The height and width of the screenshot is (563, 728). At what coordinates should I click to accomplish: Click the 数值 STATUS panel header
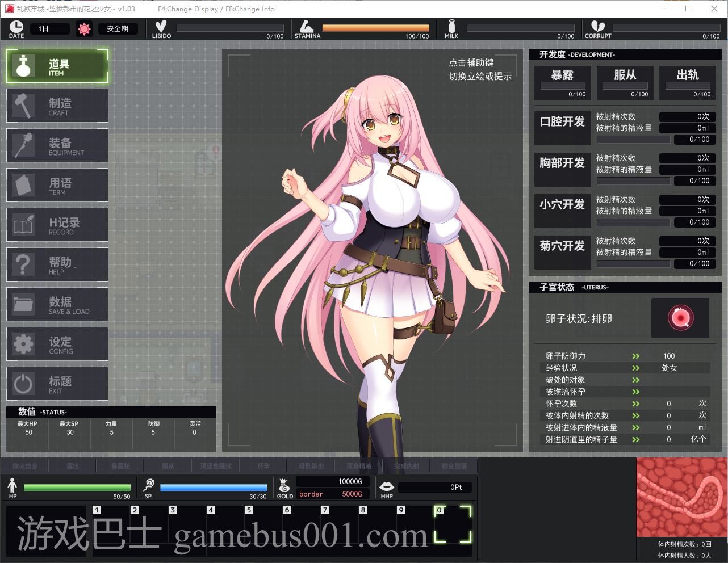pyautogui.click(x=111, y=412)
